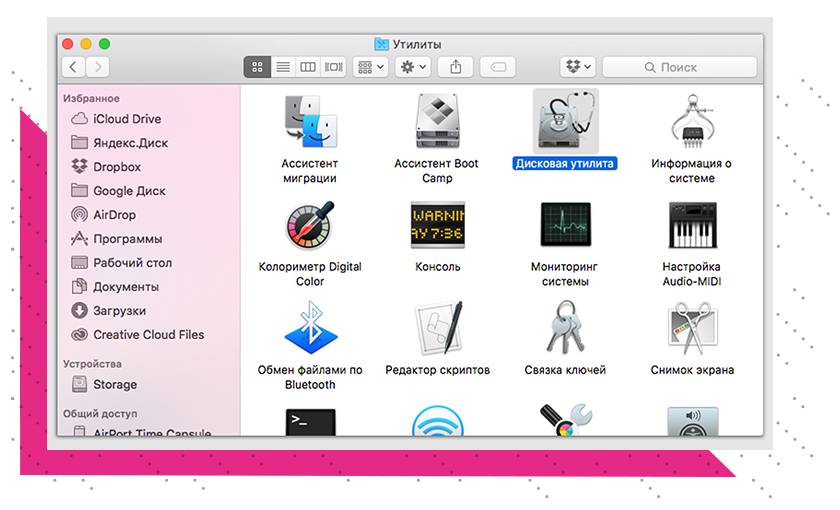Click the Связка ключей label text
840x510 pixels.
(565, 370)
